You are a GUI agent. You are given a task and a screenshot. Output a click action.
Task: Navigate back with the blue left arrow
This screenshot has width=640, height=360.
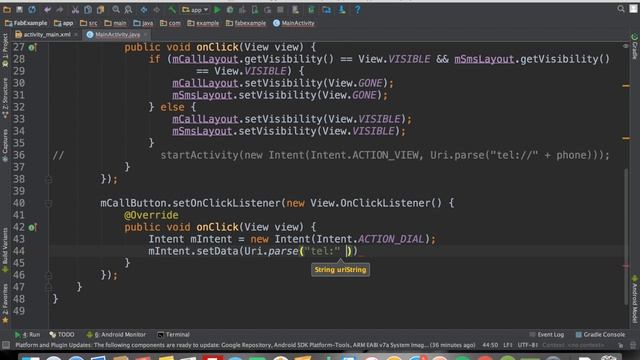[x=144, y=9]
